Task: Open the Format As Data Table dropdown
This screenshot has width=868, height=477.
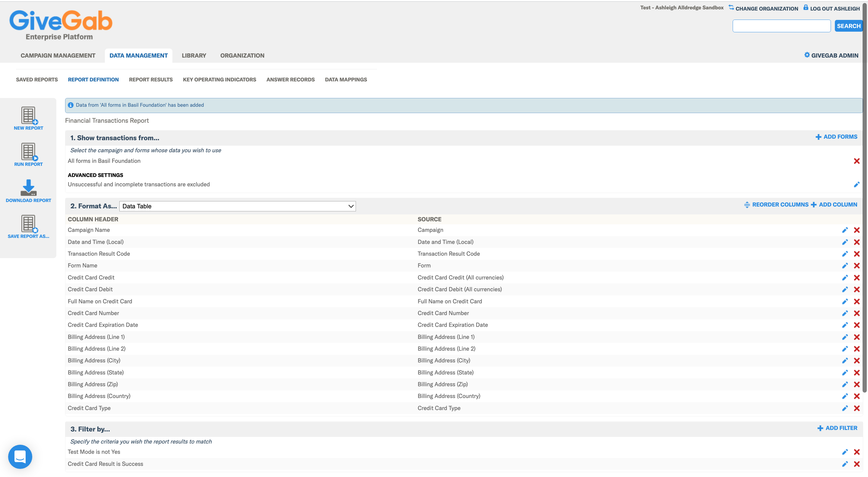Action: click(x=237, y=206)
